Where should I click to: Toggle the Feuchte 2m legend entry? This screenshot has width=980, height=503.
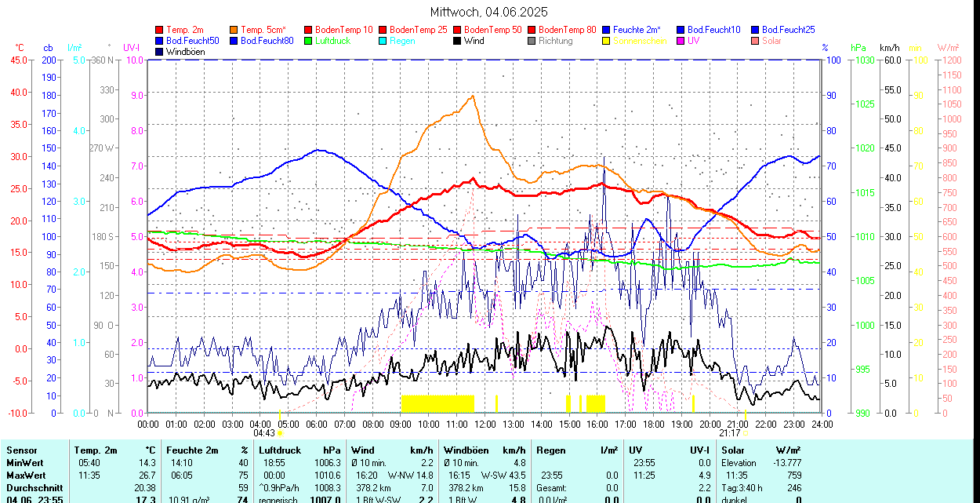tap(638, 30)
